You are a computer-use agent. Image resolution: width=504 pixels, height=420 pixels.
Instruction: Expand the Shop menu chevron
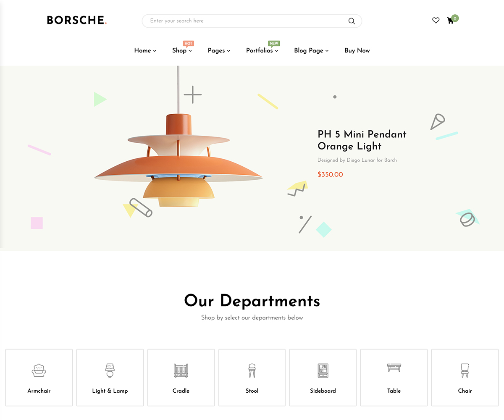(190, 51)
